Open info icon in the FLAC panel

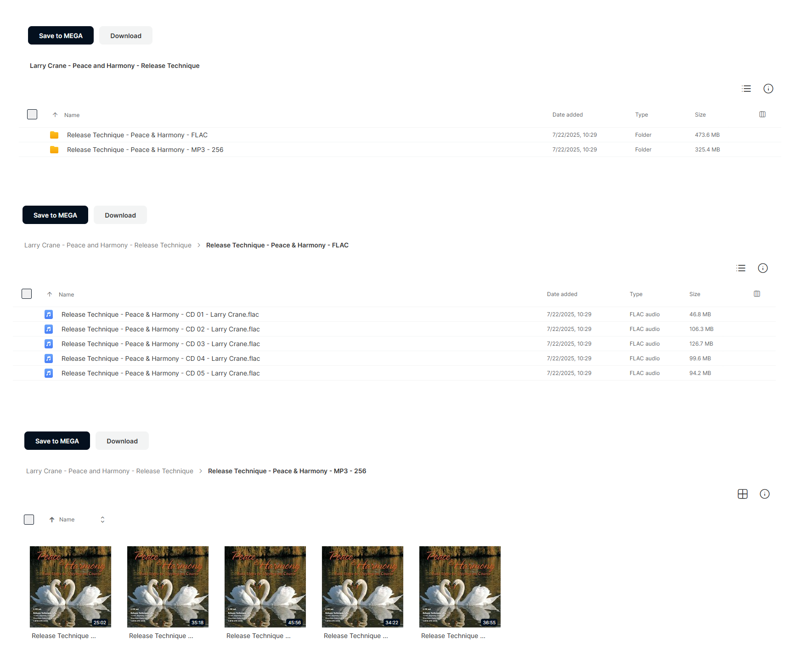click(x=763, y=268)
